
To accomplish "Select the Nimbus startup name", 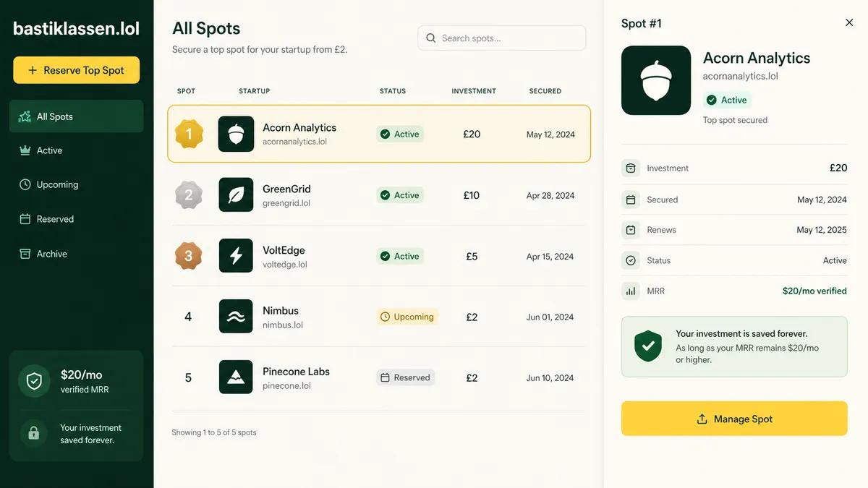I will 281,311.
